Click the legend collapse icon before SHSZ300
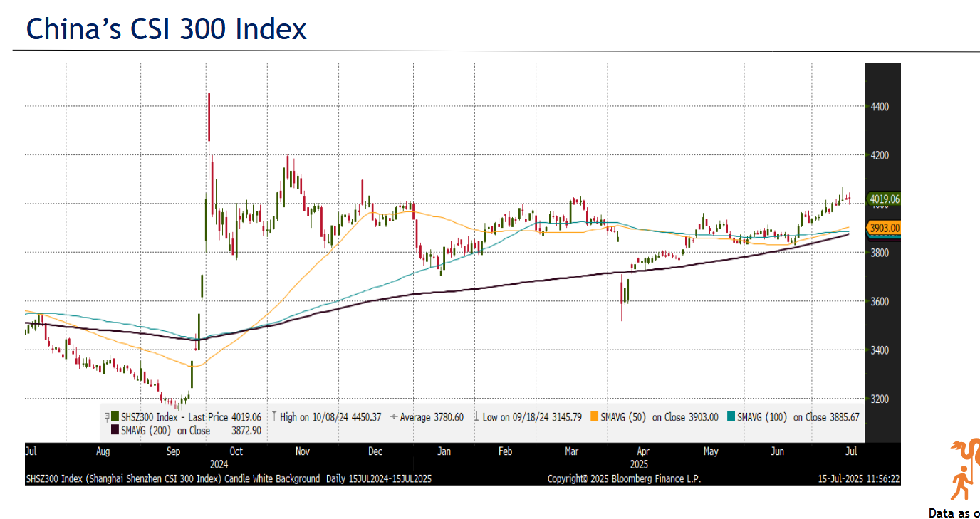980x519 pixels. tap(107, 417)
